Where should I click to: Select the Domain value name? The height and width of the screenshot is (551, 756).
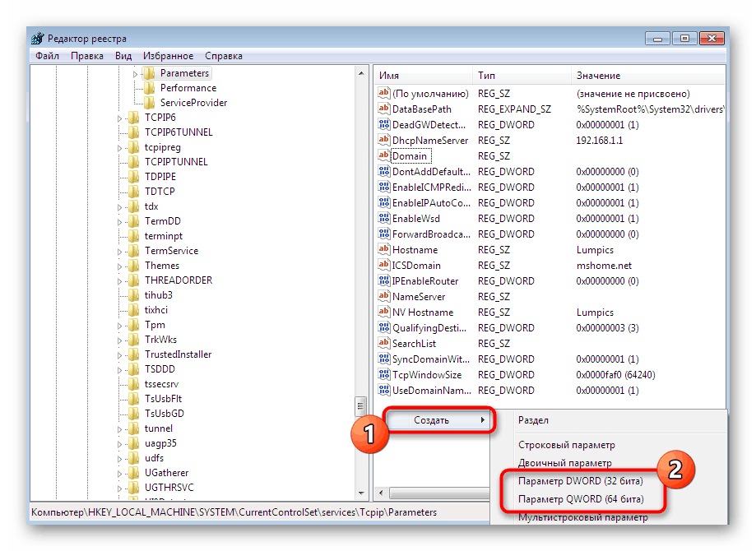(410, 155)
